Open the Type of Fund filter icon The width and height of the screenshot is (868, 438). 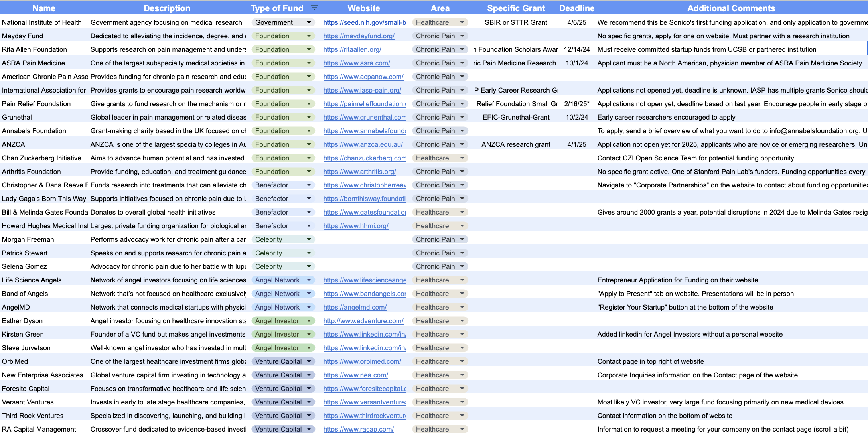coord(314,8)
